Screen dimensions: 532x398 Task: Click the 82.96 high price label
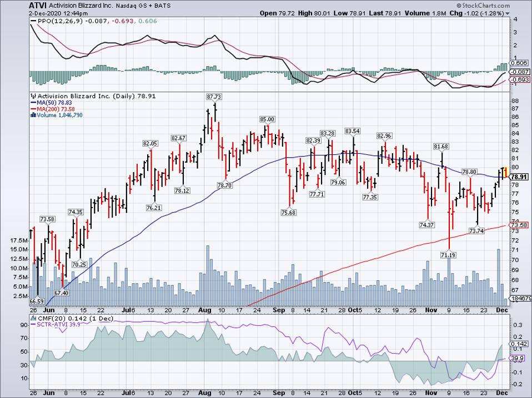[x=384, y=136]
